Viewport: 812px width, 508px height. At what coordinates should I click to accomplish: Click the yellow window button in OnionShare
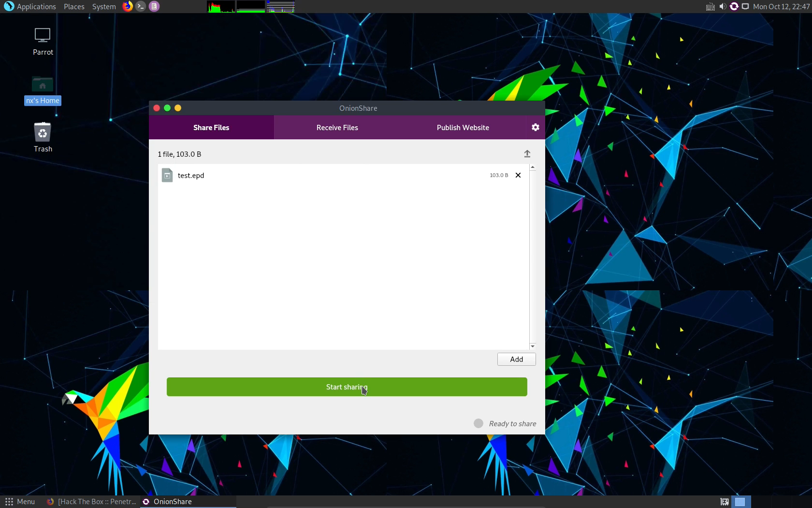(x=178, y=108)
